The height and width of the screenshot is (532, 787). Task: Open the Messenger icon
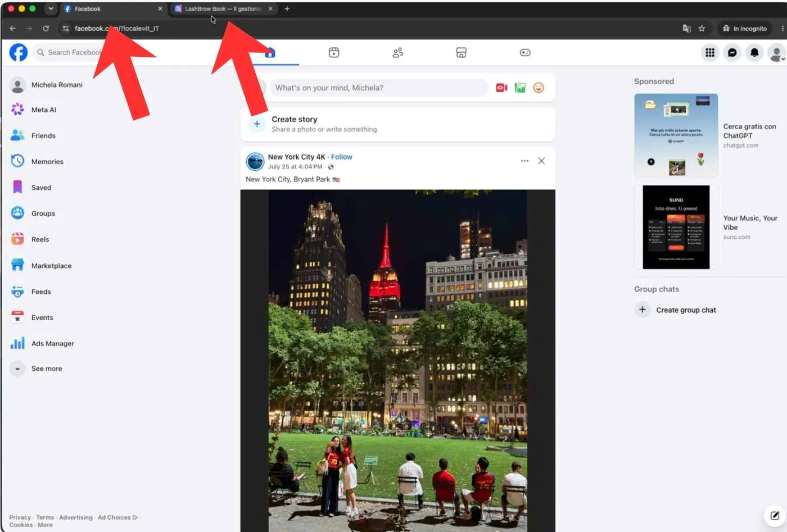point(732,52)
